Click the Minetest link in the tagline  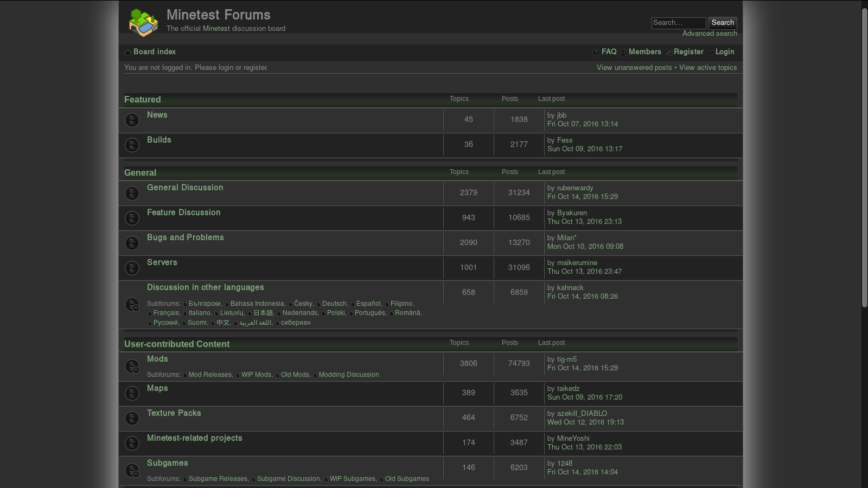tap(216, 29)
